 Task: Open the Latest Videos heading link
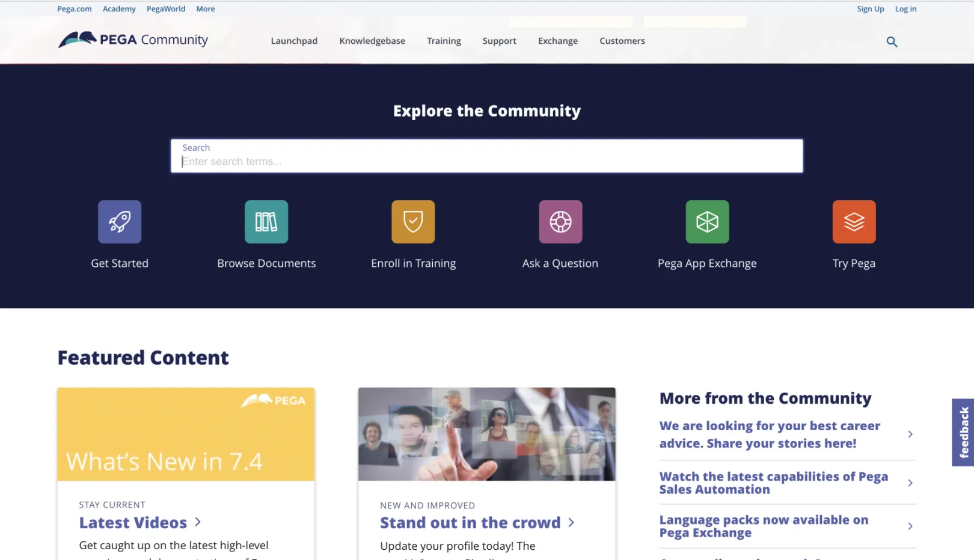point(133,523)
